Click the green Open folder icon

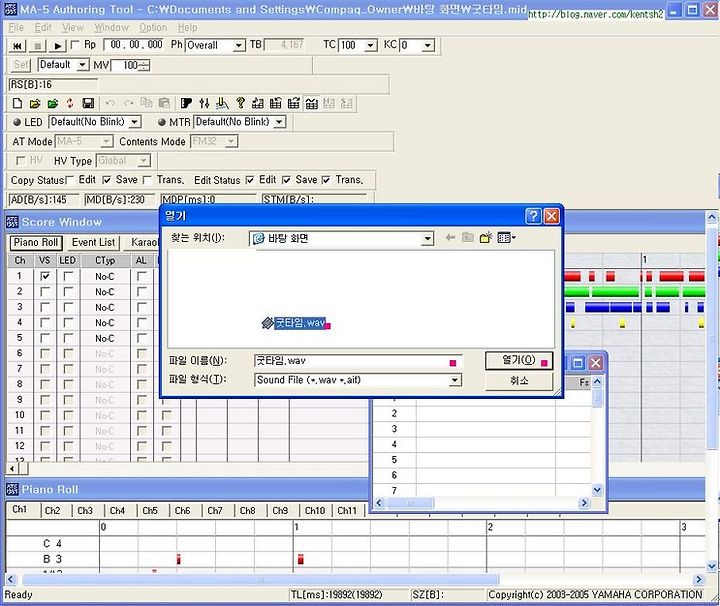pos(52,104)
